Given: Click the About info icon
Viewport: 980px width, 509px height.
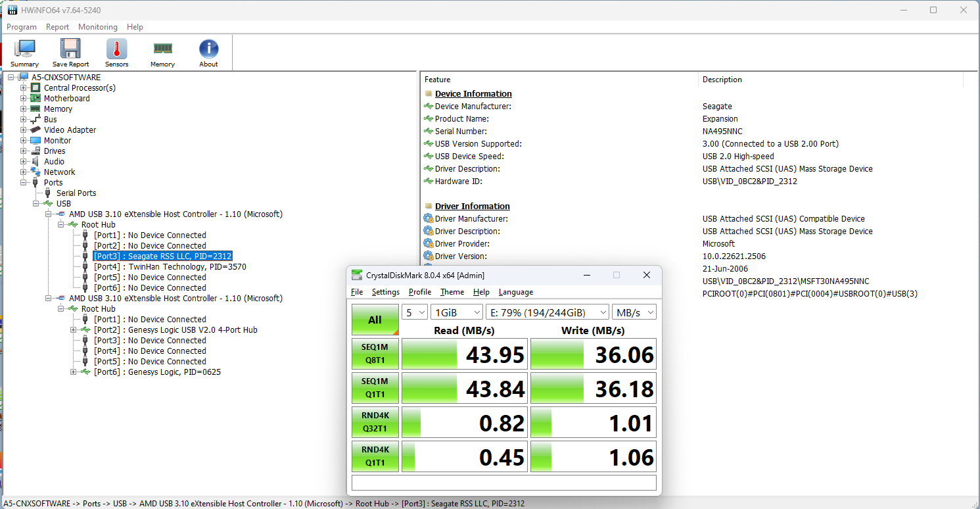Looking at the screenshot, I should pos(208,49).
